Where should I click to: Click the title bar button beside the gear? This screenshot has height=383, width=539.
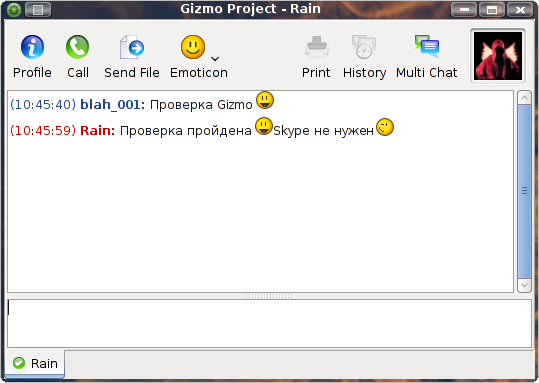(x=38, y=10)
